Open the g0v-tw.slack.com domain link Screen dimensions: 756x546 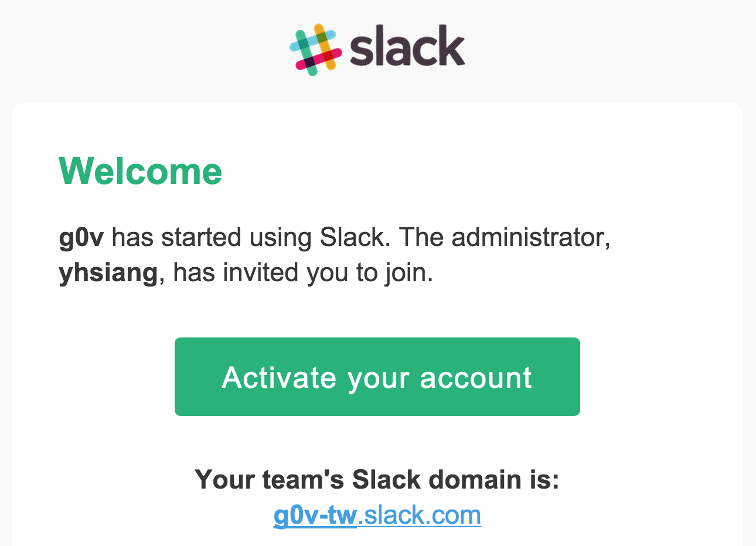coord(377,516)
